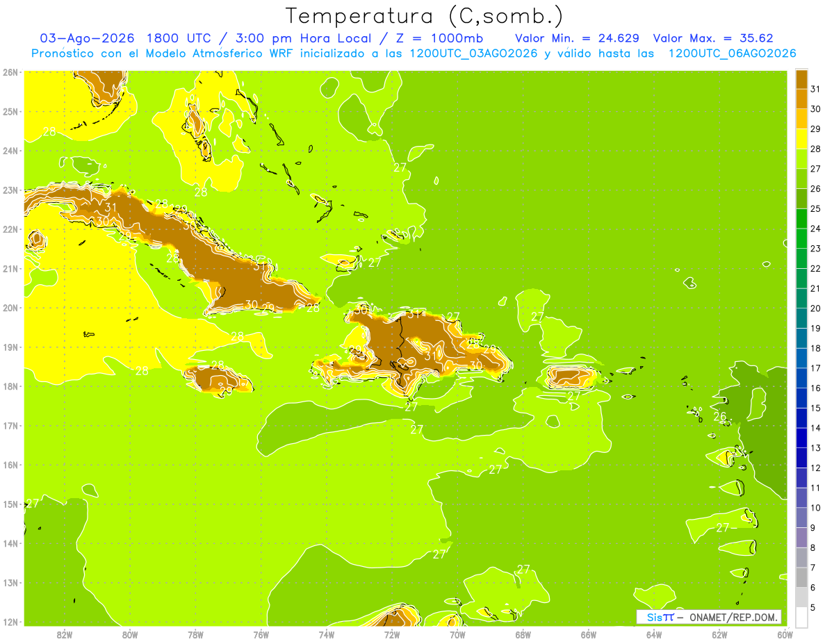Pick the legend swatch between 30 and 31

click(801, 99)
